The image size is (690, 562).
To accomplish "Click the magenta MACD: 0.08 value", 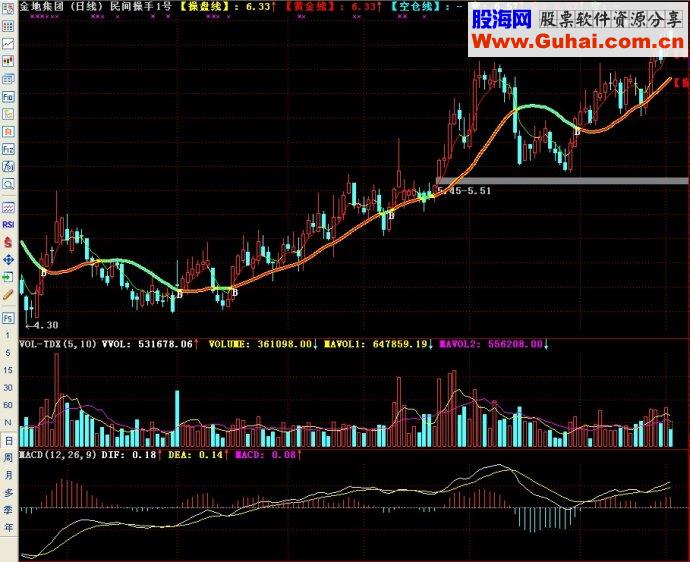I will point(268,455).
